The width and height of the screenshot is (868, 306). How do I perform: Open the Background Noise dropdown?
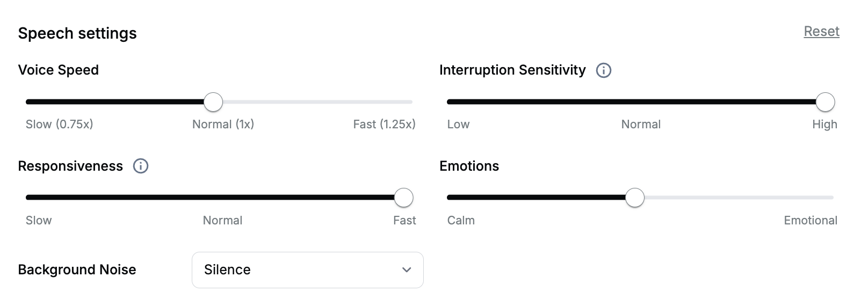pyautogui.click(x=307, y=270)
